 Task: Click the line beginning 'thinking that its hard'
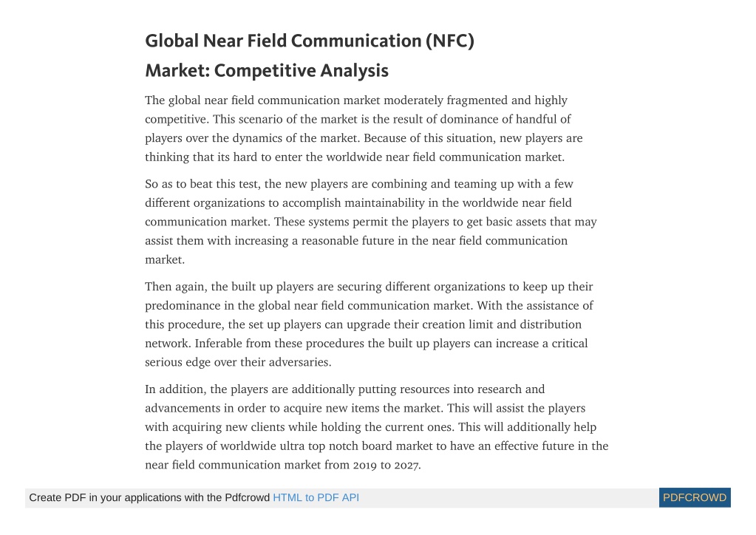pyautogui.click(x=355, y=157)
